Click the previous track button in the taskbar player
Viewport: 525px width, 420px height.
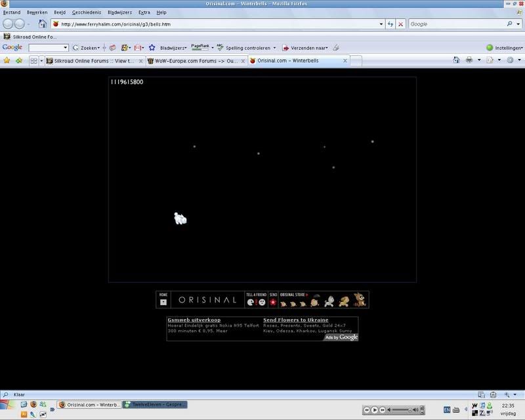[367, 409]
